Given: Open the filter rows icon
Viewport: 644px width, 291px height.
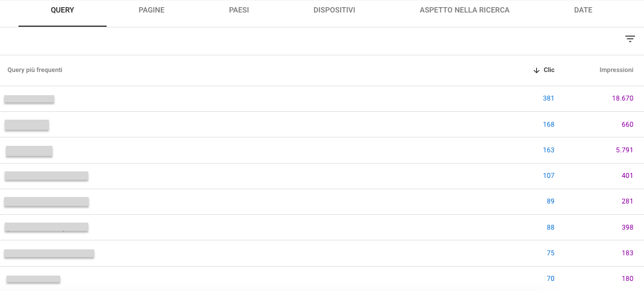Looking at the screenshot, I should [x=630, y=39].
